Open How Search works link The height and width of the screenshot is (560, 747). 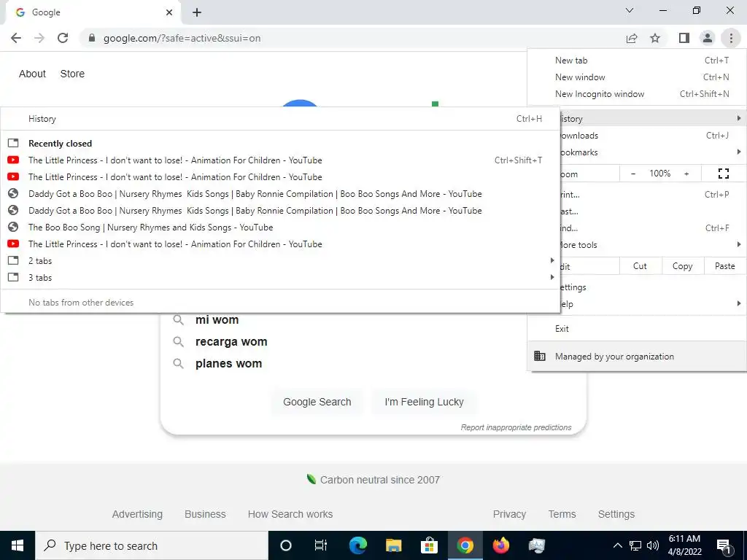point(290,514)
